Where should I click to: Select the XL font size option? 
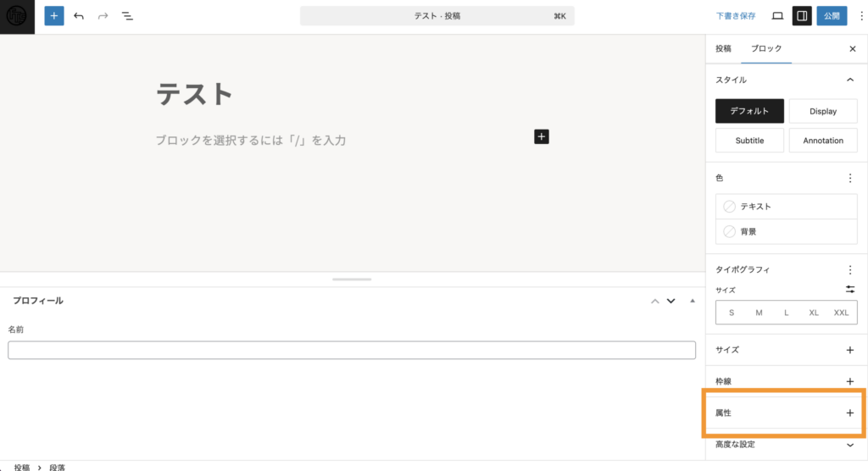tap(813, 313)
